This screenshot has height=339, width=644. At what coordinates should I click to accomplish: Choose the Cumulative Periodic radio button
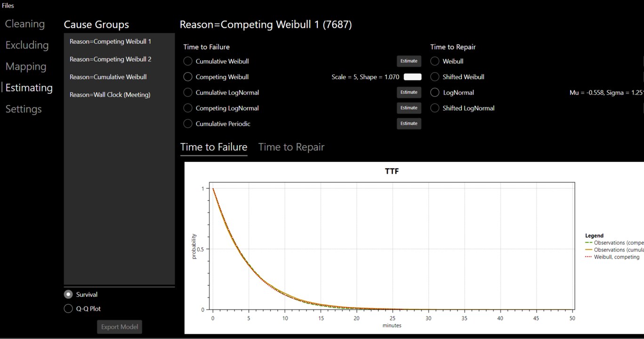[188, 123]
